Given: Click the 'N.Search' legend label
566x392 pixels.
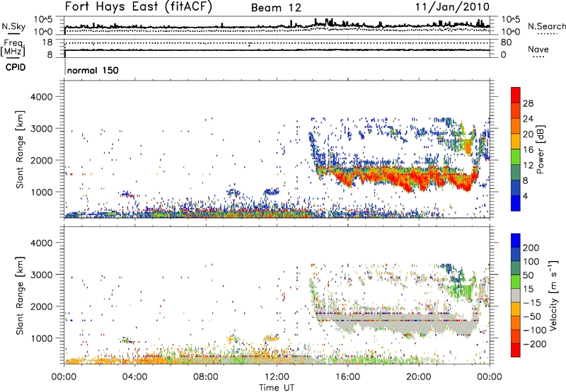Looking at the screenshot, I should pyautogui.click(x=546, y=26).
